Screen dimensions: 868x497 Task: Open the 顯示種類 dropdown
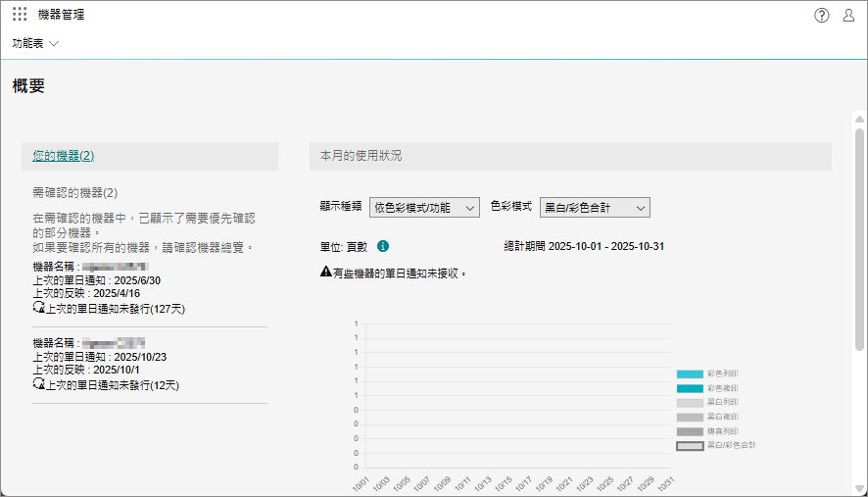424,208
